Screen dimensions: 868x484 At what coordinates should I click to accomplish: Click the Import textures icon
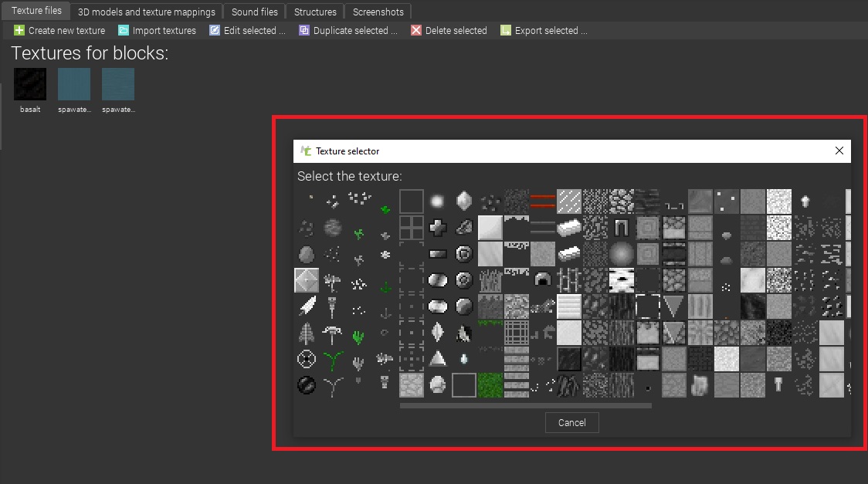tap(124, 30)
